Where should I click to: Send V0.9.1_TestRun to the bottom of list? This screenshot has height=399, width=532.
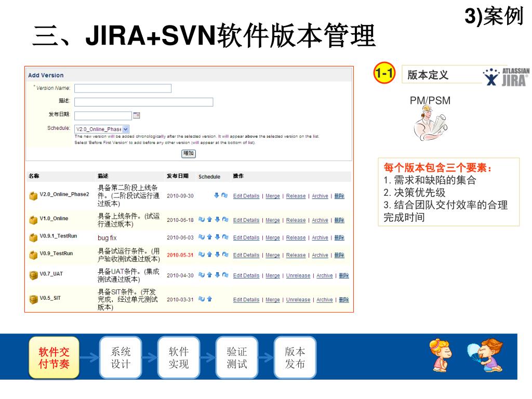tap(225, 237)
